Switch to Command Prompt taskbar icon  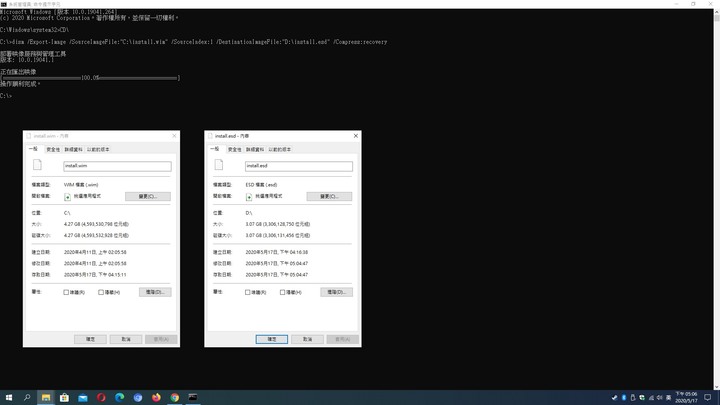[x=193, y=398]
